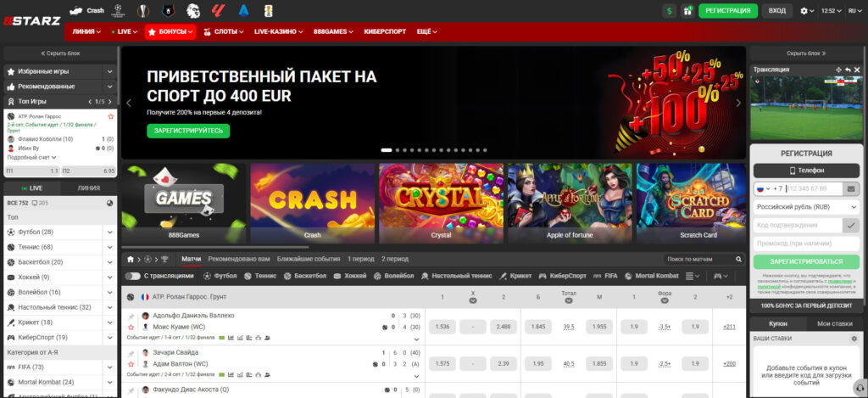Click the return arrow icon in Трансляция panel

click(x=848, y=70)
